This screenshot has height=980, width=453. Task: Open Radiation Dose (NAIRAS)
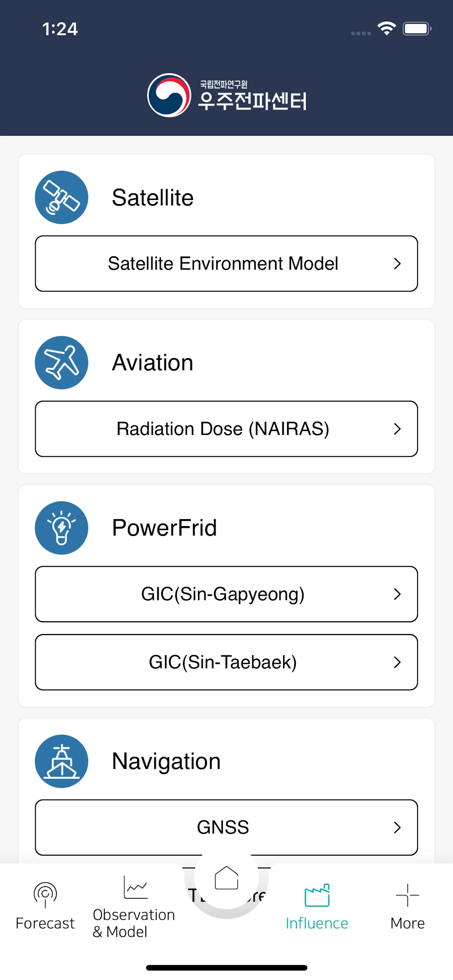(226, 429)
